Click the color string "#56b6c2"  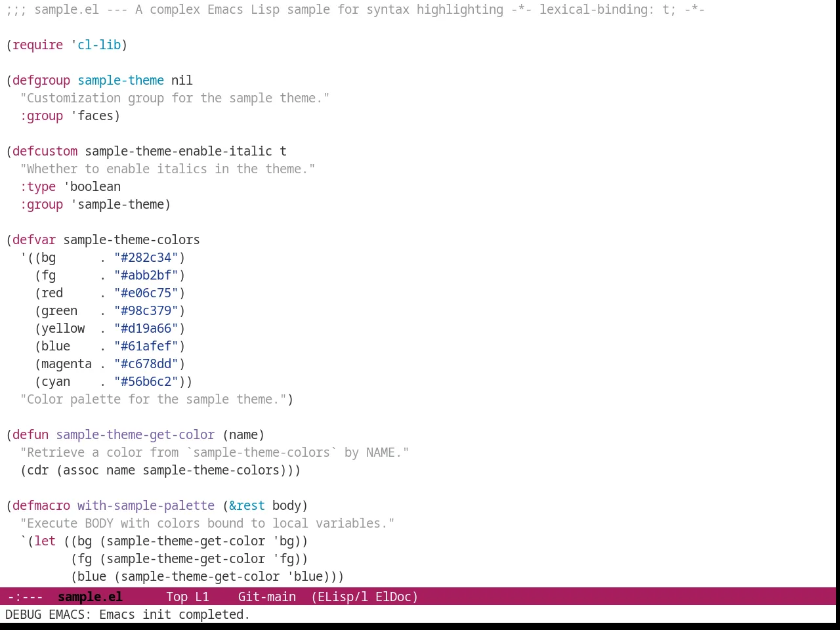coord(146,381)
